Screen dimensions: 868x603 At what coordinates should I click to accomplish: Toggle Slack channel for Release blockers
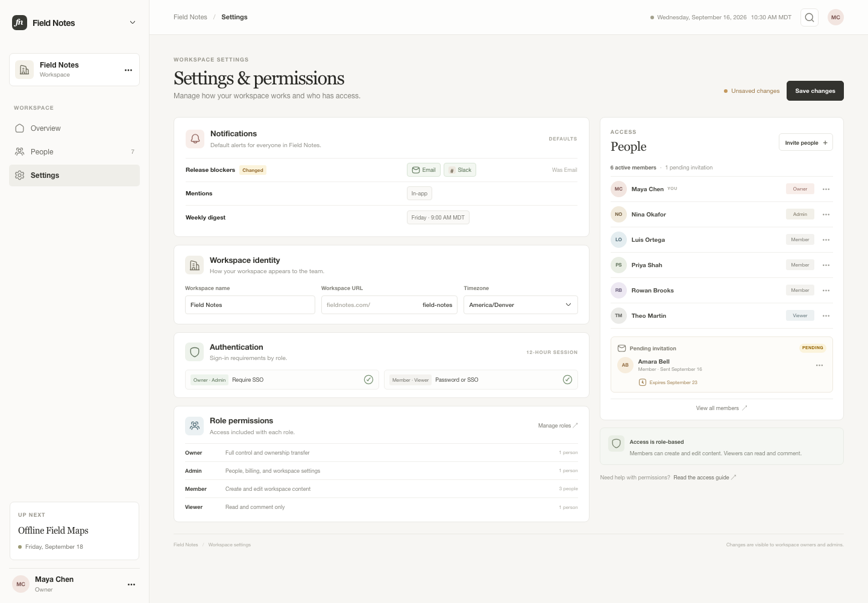[460, 170]
